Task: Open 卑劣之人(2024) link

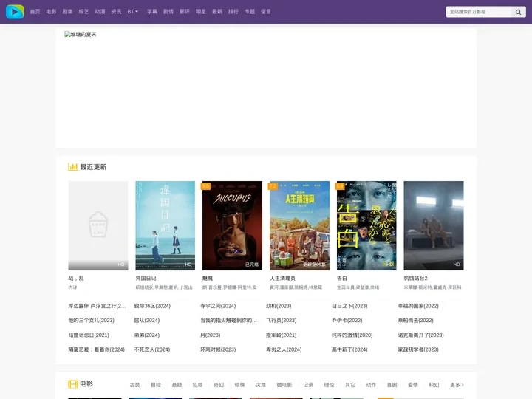Action: click(284, 349)
